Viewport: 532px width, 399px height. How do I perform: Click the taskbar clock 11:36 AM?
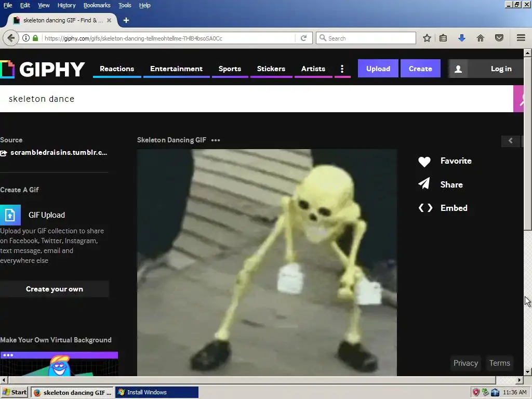click(515, 392)
